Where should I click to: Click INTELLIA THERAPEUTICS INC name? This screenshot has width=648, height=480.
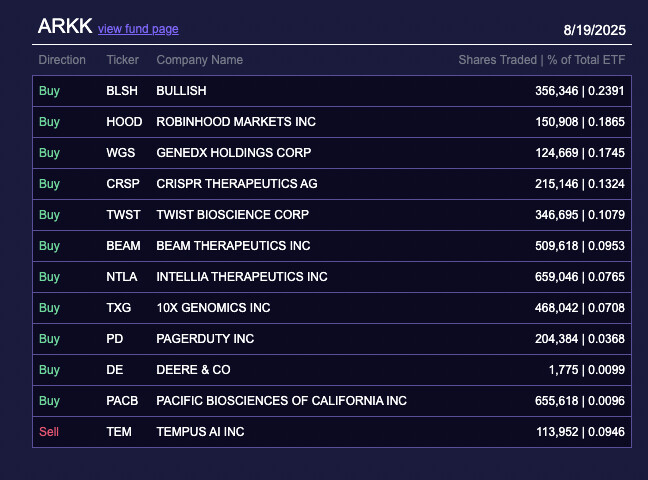click(x=242, y=277)
